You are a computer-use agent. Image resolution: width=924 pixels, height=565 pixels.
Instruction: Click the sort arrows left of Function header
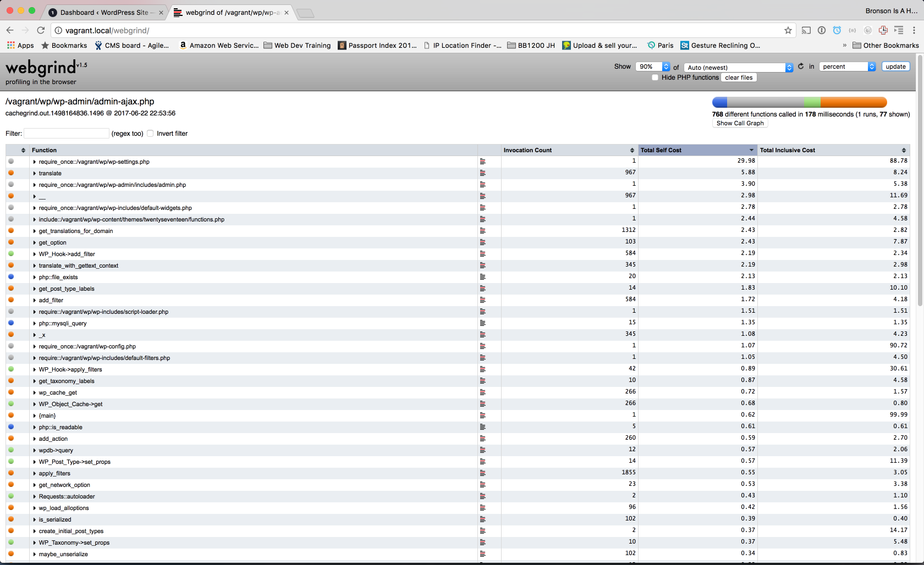pos(23,150)
